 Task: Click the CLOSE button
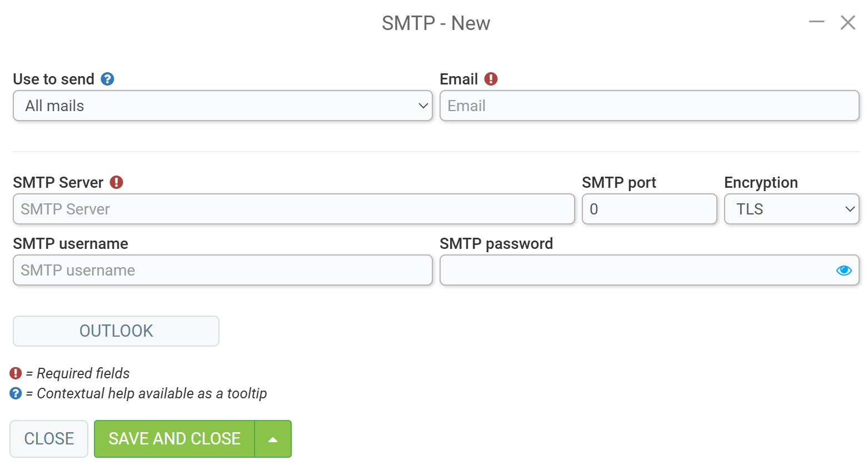click(49, 439)
